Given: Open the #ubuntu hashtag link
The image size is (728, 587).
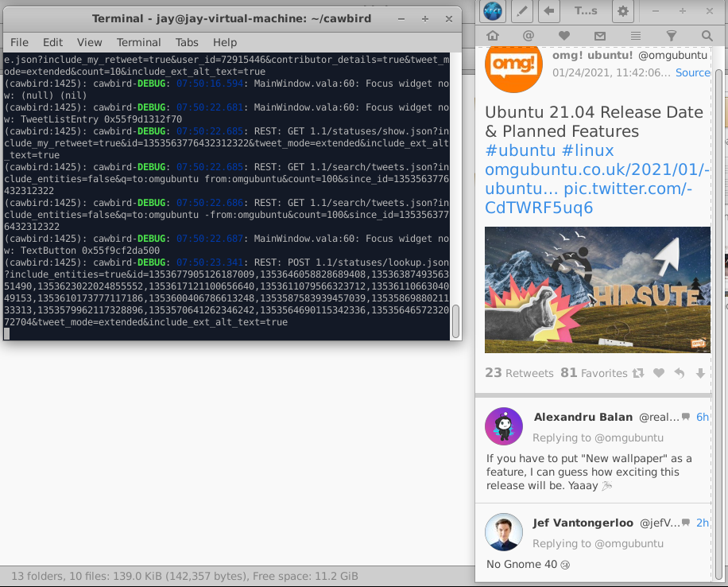Looking at the screenshot, I should (x=520, y=150).
